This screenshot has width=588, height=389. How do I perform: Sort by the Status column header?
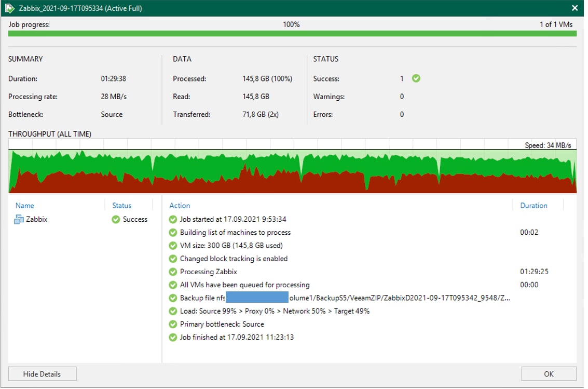pos(122,207)
